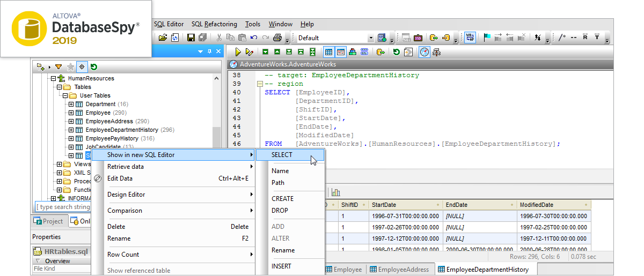Viewport: 644px width, 276px height.
Task: Click the Print icon
Action: (277, 38)
